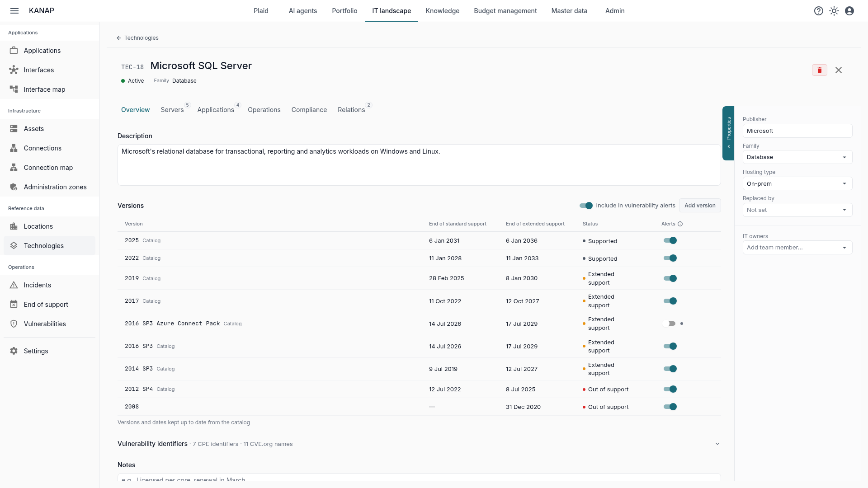Switch to the Servers tab

coord(172,110)
